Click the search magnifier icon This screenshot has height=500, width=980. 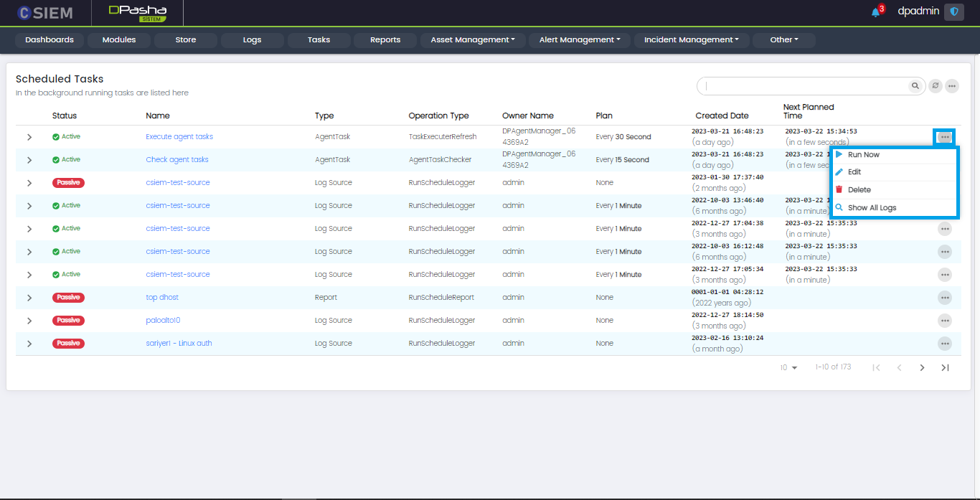click(915, 86)
